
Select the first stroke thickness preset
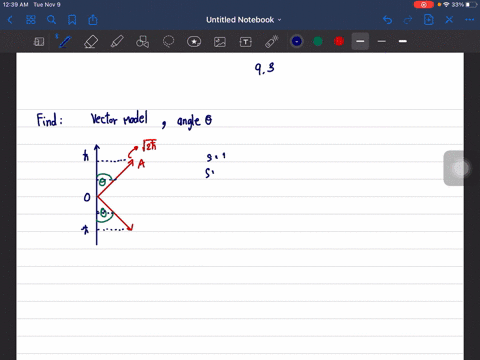(x=360, y=41)
